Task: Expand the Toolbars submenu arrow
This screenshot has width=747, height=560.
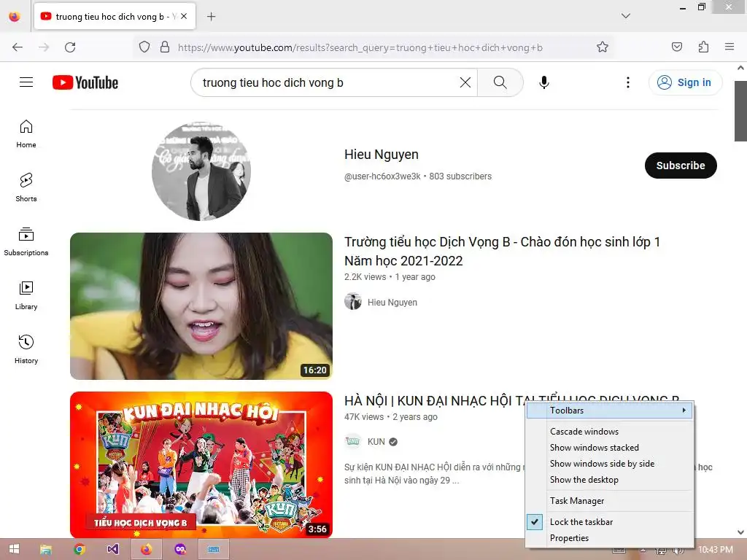Action: click(x=684, y=411)
